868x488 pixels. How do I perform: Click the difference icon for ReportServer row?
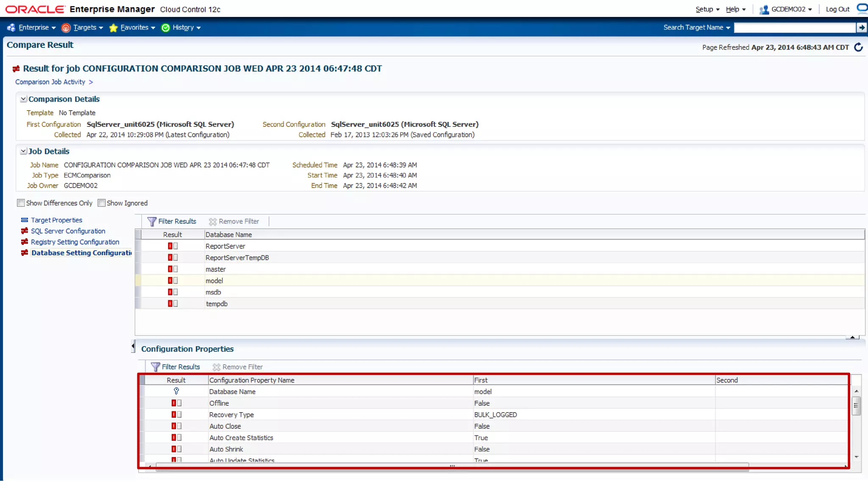click(172, 246)
